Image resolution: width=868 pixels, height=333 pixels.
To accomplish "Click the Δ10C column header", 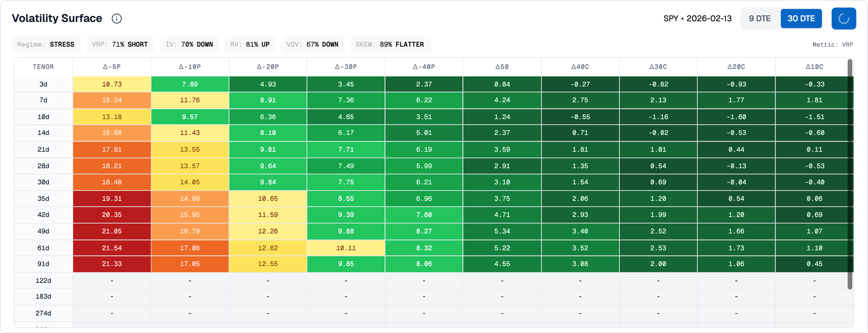I will point(814,67).
